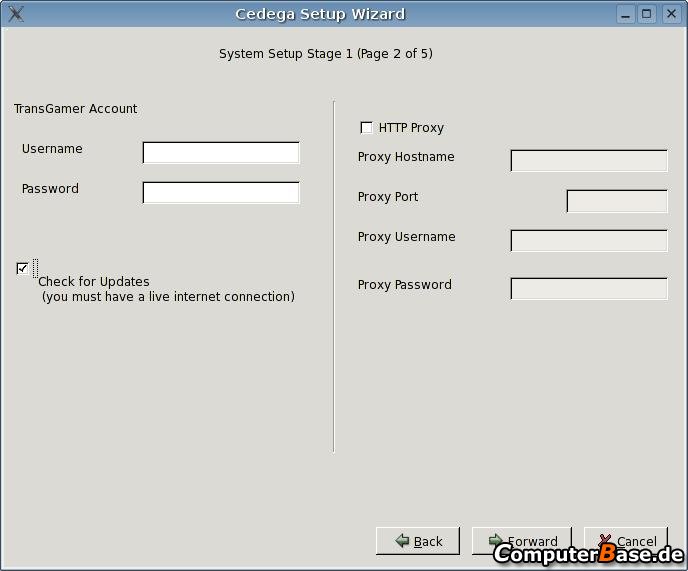Viewport: 688px width, 571px height.
Task: Focus the TransGamer Password field
Action: pyautogui.click(x=221, y=193)
